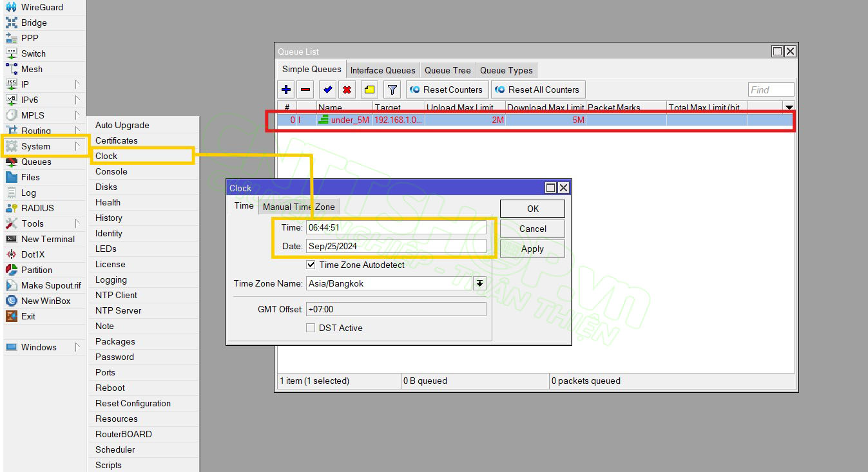
Task: Click the blue plus add queue icon
Action: [286, 90]
